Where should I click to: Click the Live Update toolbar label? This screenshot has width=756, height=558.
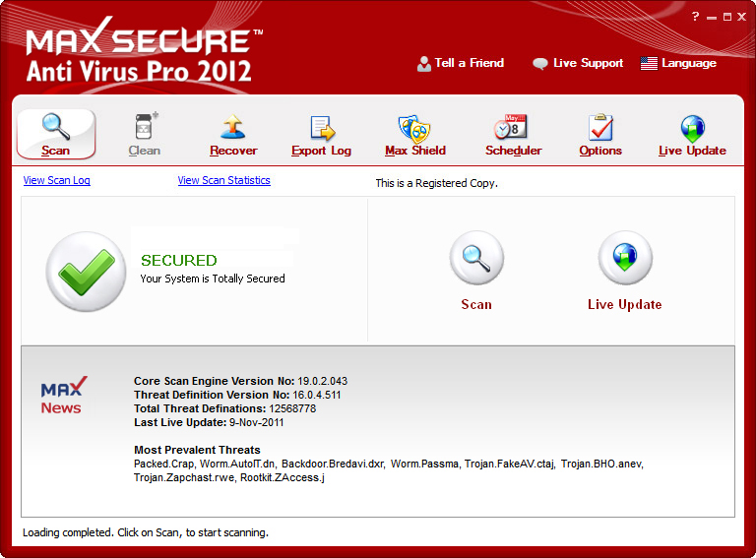(x=692, y=151)
